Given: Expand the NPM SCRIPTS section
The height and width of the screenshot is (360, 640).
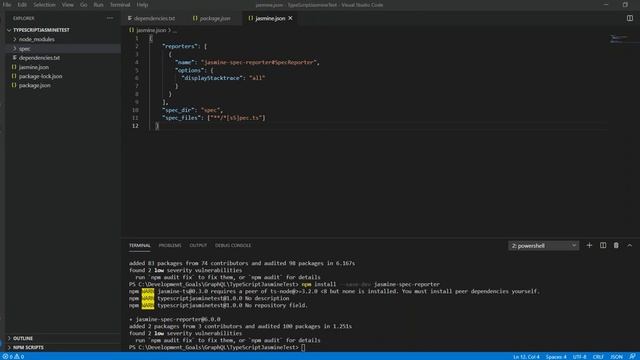Looking at the screenshot, I should point(28,348).
